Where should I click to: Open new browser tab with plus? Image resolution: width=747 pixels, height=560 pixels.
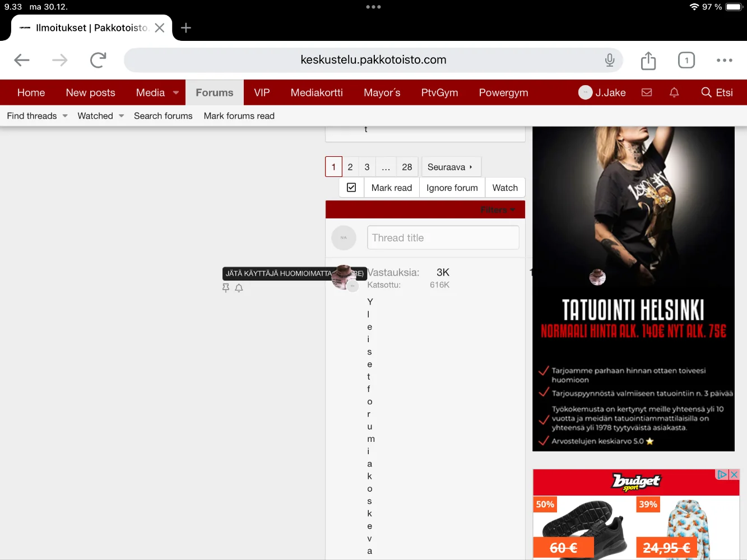[186, 28]
